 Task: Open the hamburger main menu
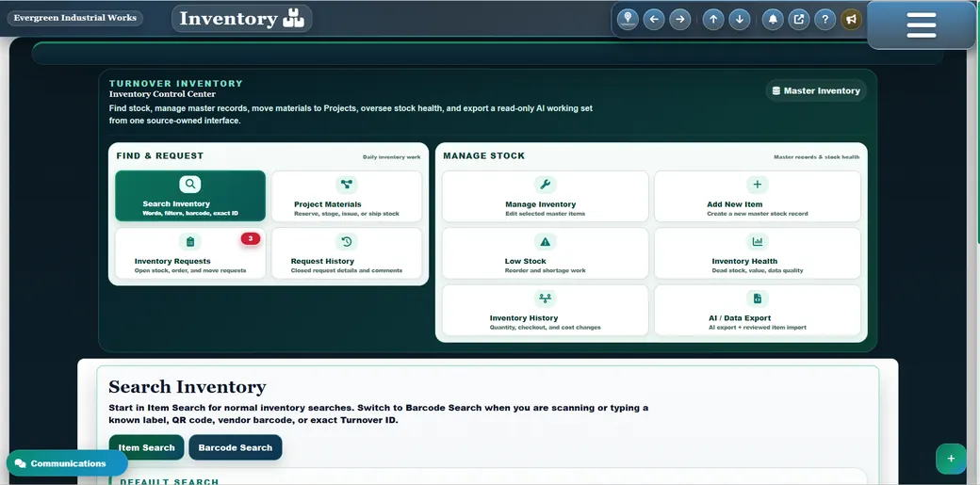tap(922, 25)
